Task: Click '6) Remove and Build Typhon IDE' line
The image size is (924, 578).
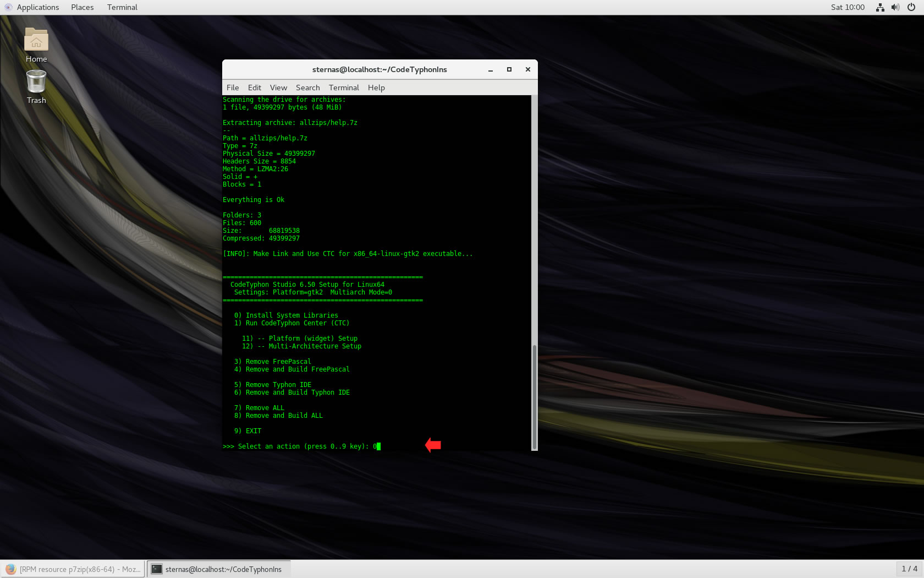Action: click(291, 392)
